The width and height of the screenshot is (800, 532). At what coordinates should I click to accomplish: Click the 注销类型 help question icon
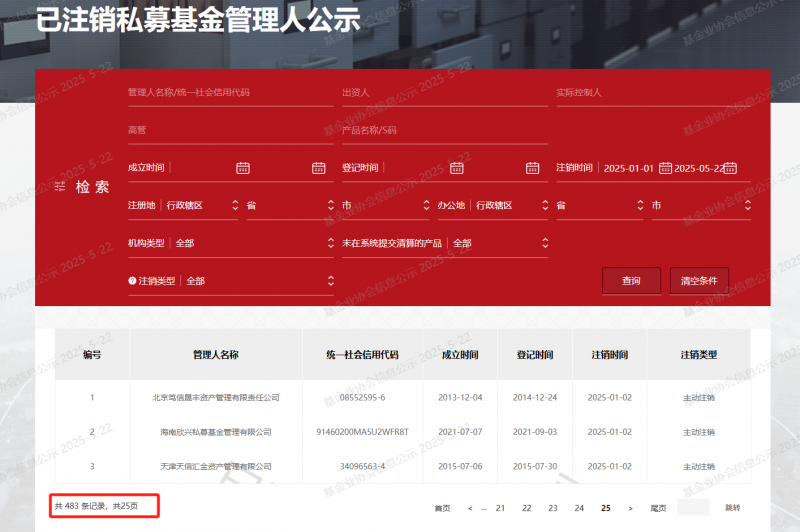(x=132, y=281)
